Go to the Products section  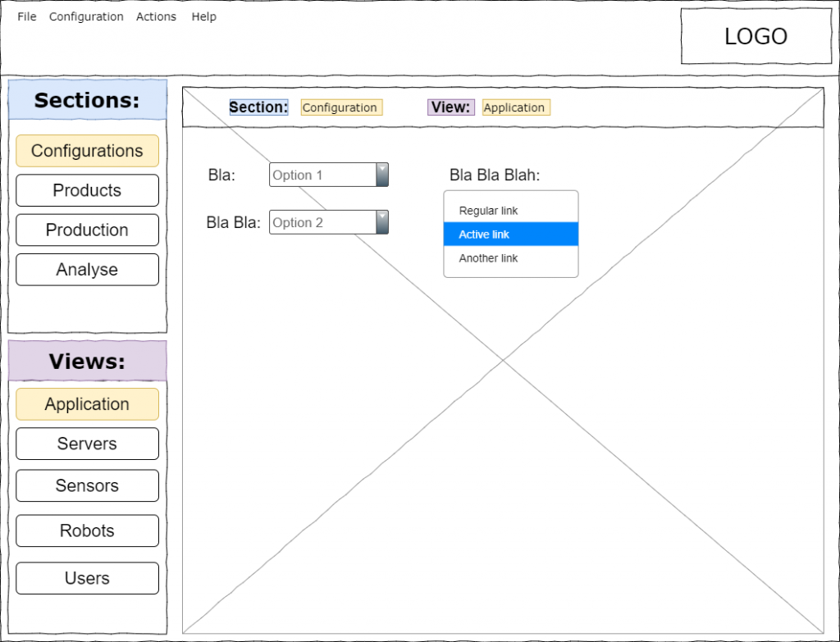tap(87, 190)
